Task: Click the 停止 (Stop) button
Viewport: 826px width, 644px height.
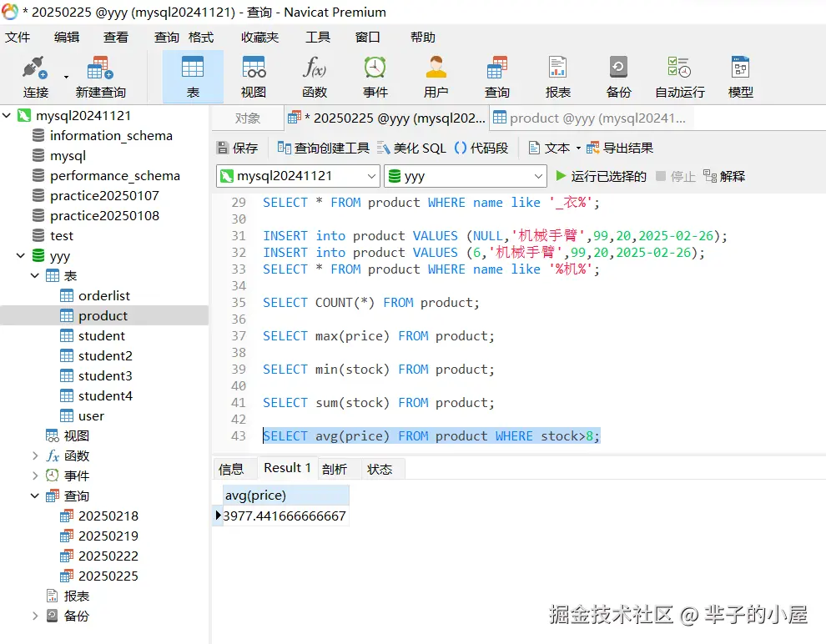Action: pos(676,176)
